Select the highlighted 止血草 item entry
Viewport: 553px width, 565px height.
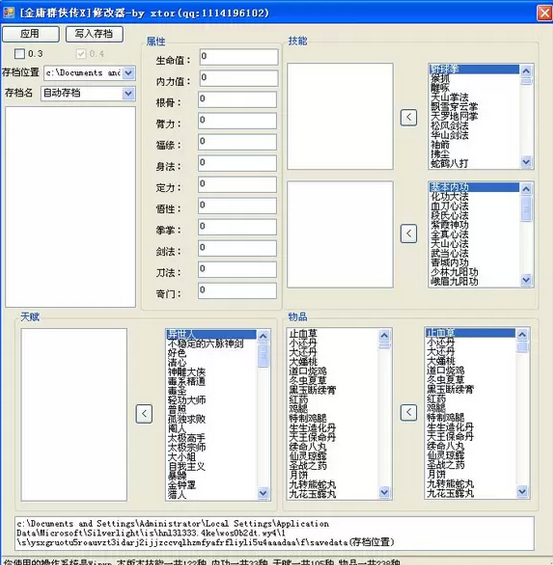(471, 333)
